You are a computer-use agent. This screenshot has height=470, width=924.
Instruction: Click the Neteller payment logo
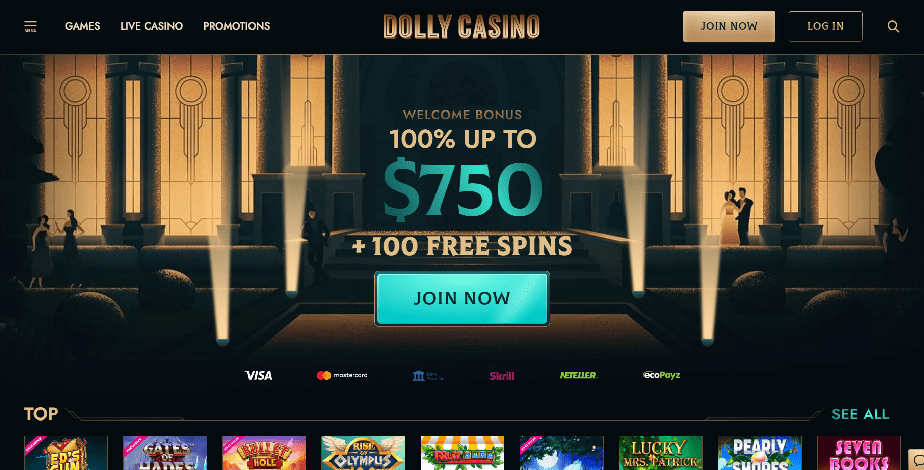pyautogui.click(x=578, y=375)
